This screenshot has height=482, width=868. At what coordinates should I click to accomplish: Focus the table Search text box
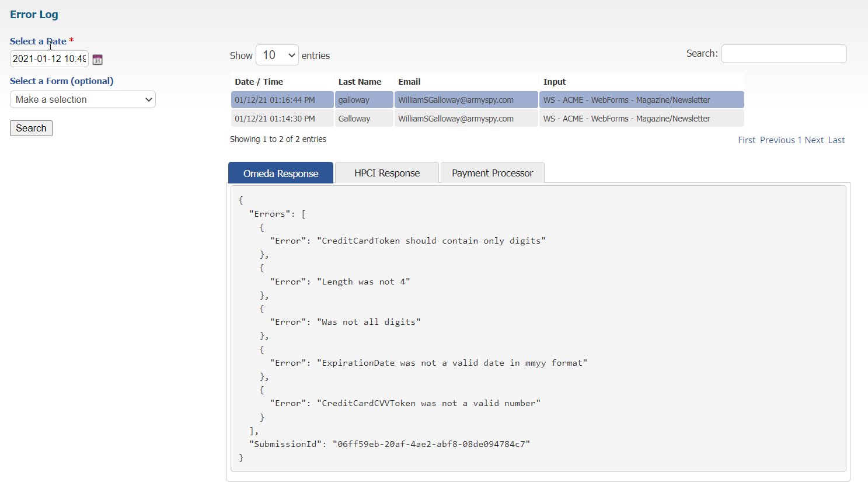pos(783,54)
